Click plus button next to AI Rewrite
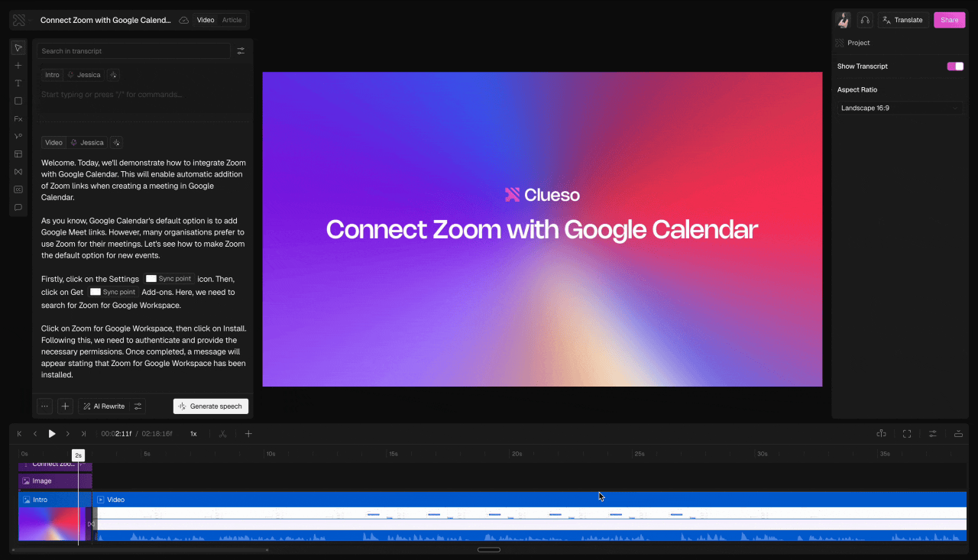 66,406
